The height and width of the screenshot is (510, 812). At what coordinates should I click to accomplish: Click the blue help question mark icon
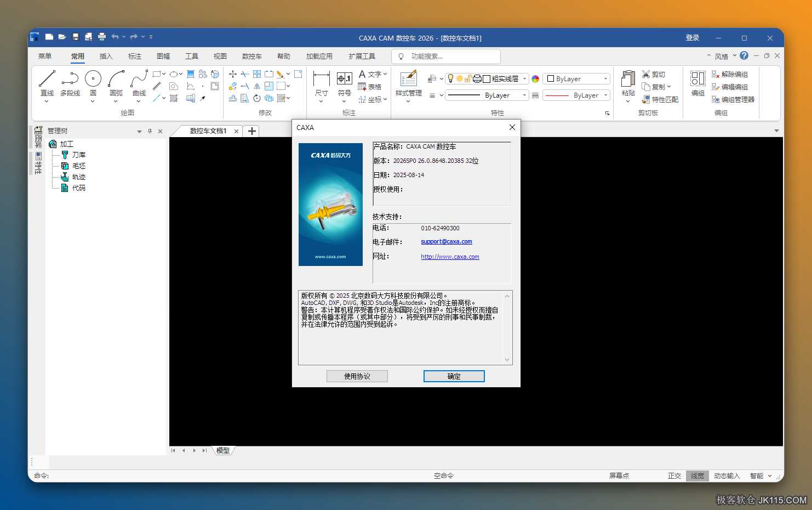pyautogui.click(x=744, y=55)
